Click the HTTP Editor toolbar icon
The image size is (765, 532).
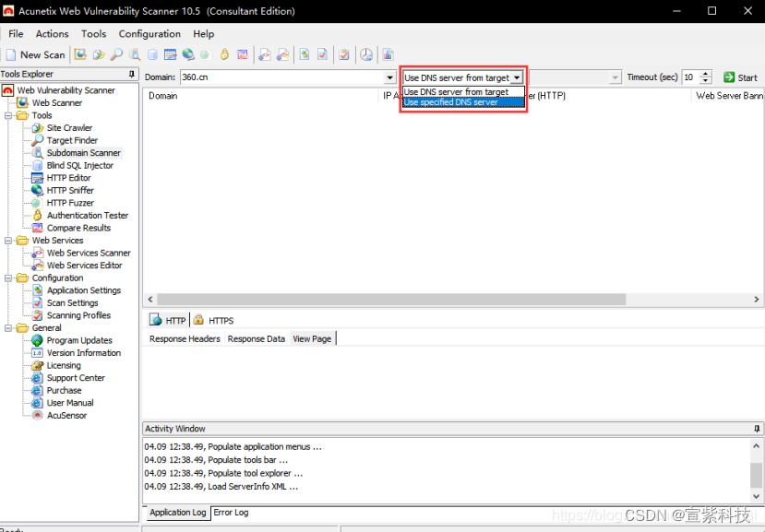(x=171, y=54)
